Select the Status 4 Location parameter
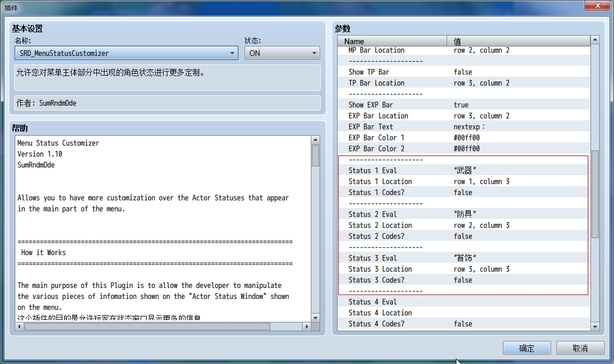614x364 pixels. pyautogui.click(x=464, y=313)
